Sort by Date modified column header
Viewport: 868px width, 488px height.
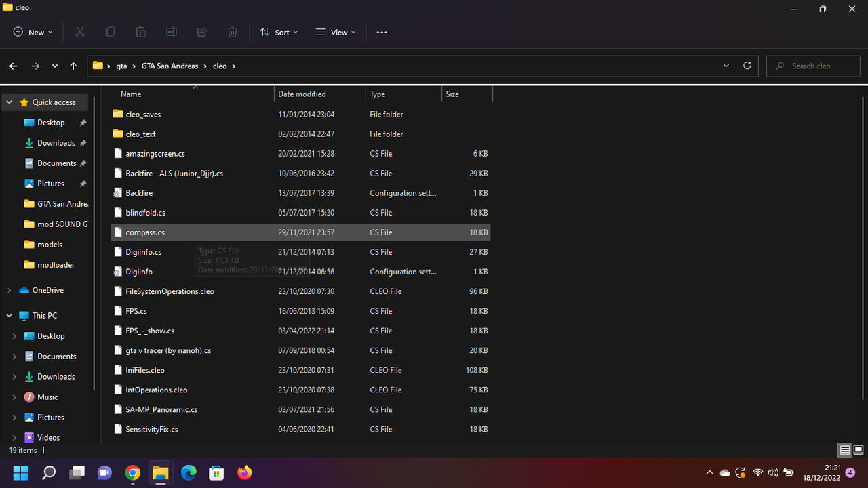320,94
